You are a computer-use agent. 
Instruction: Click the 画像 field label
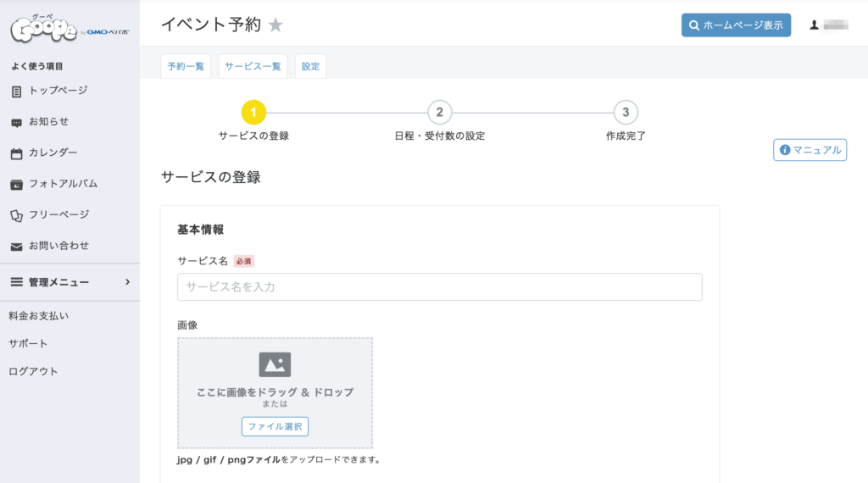tap(187, 325)
